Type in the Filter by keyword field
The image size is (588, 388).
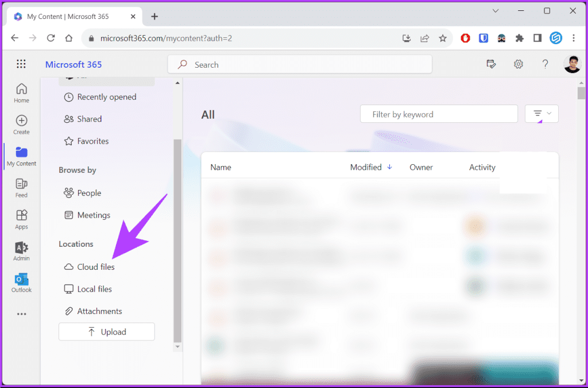point(439,114)
